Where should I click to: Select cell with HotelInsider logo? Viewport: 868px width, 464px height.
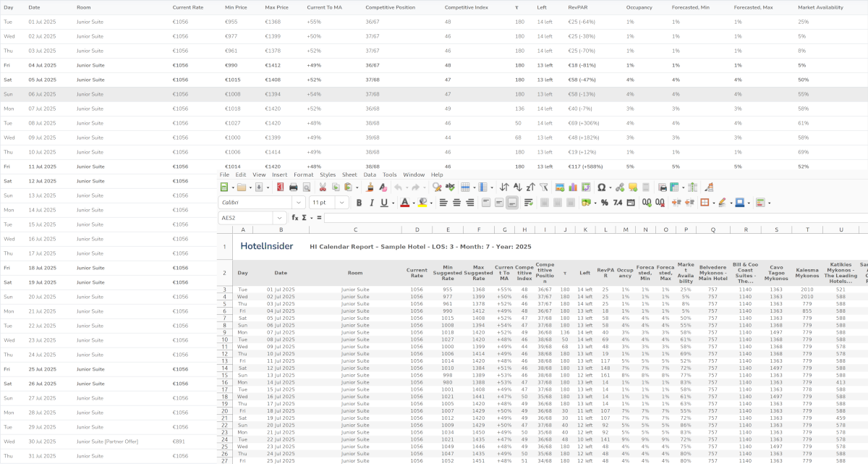point(267,246)
